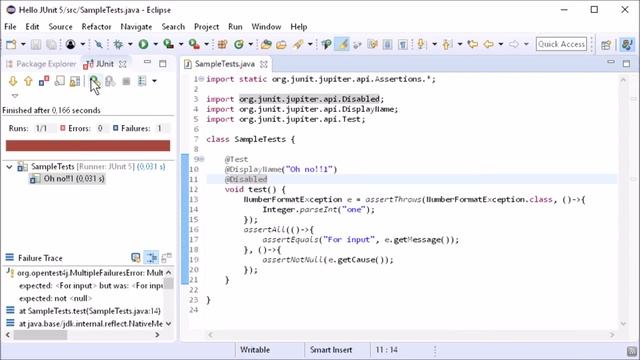Screen dimensions: 640x360
Task: Open the Coverage dropdown arrow
Action: pos(181,44)
